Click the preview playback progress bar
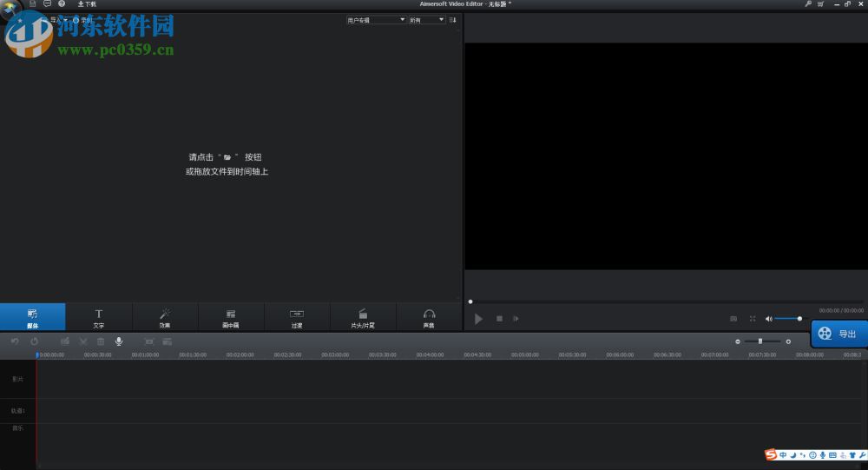The height and width of the screenshot is (470, 868). 666,301
